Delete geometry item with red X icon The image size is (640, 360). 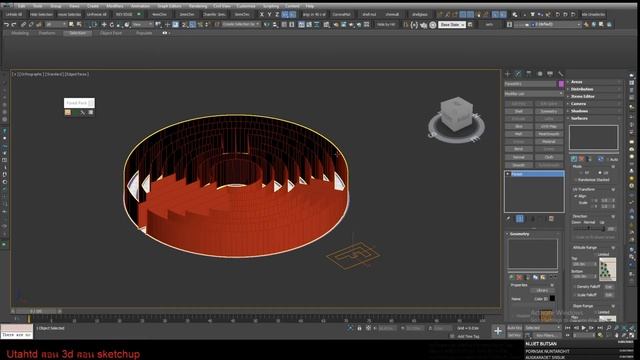tap(519, 277)
